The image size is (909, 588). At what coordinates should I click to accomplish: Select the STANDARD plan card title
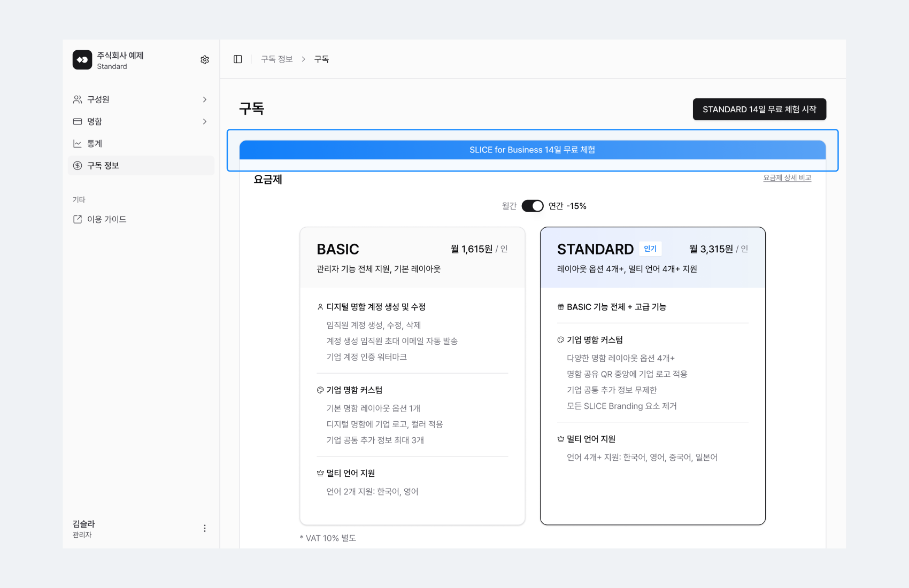[595, 249]
